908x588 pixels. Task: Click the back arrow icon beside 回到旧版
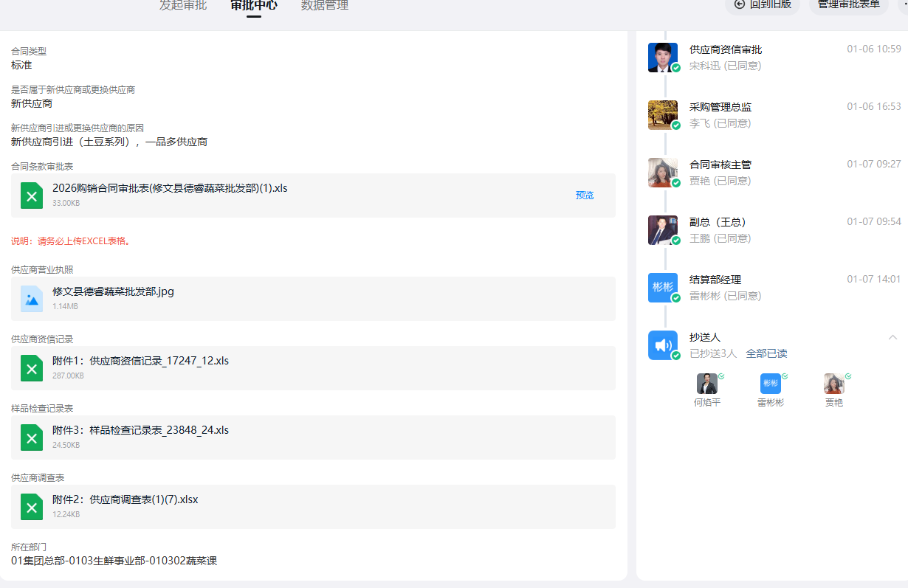(x=740, y=4)
